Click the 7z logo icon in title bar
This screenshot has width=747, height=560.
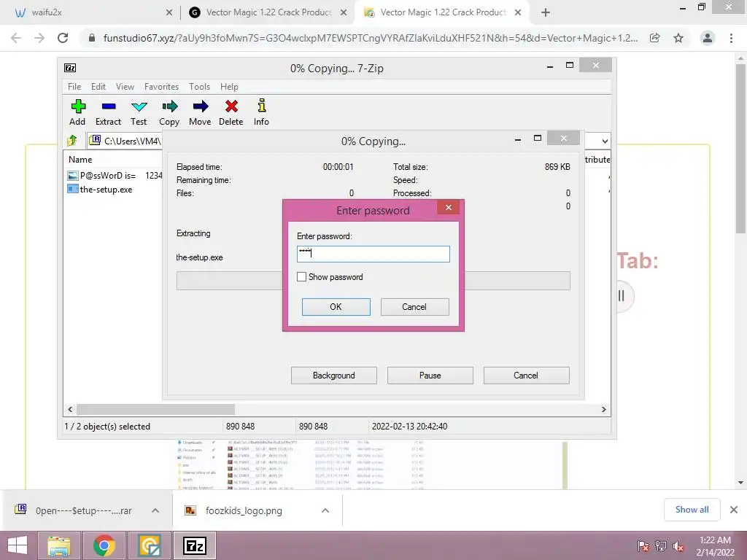coord(70,68)
